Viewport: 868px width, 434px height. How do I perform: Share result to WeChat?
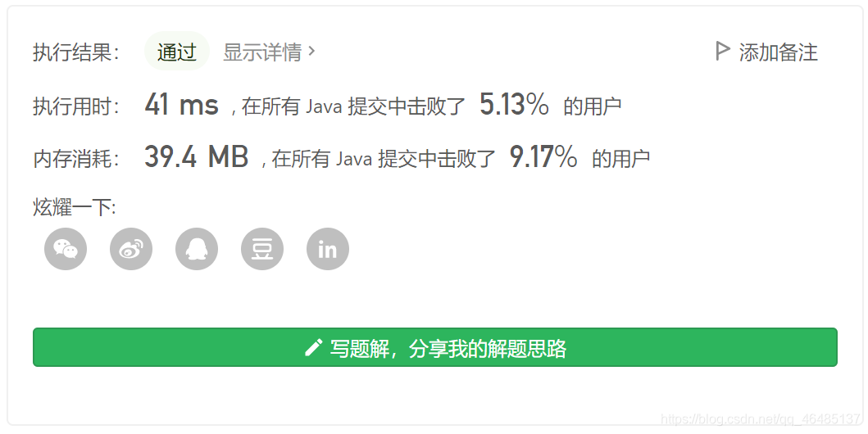tap(66, 249)
